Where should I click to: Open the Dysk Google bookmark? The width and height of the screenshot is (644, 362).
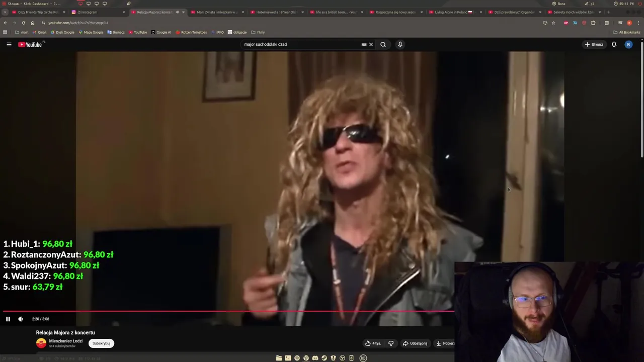click(62, 32)
